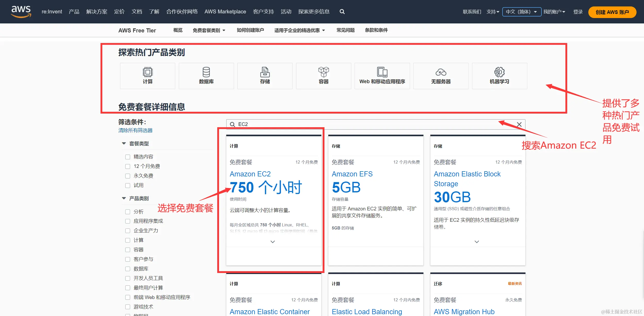Screen dimensions: 644x316
Task: Check the 开发人员工具 product category
Action: click(x=128, y=278)
